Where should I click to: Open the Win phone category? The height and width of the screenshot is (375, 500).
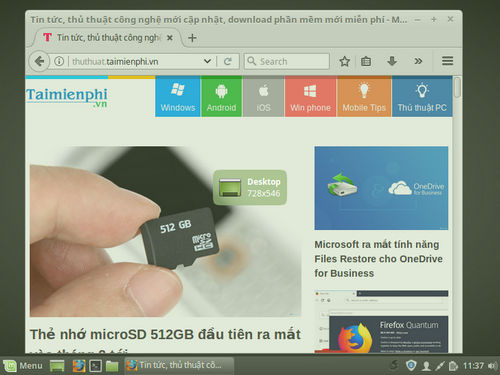click(x=310, y=96)
